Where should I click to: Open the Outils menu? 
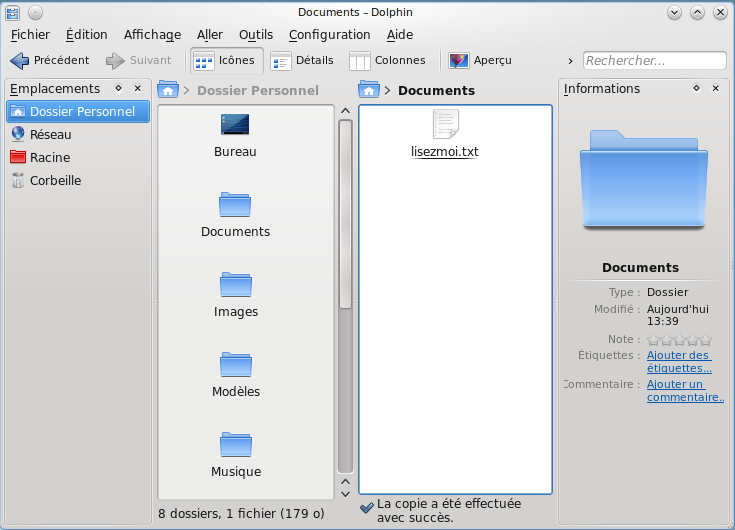(x=255, y=35)
